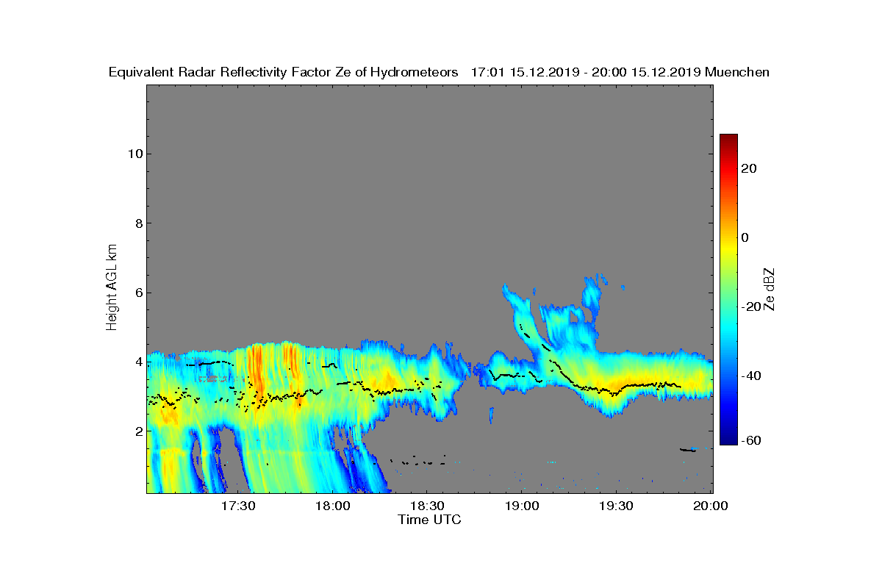Screen dimensions: 882x588
Task: Click the Ze dBZ color scale bar
Action: tap(728, 290)
